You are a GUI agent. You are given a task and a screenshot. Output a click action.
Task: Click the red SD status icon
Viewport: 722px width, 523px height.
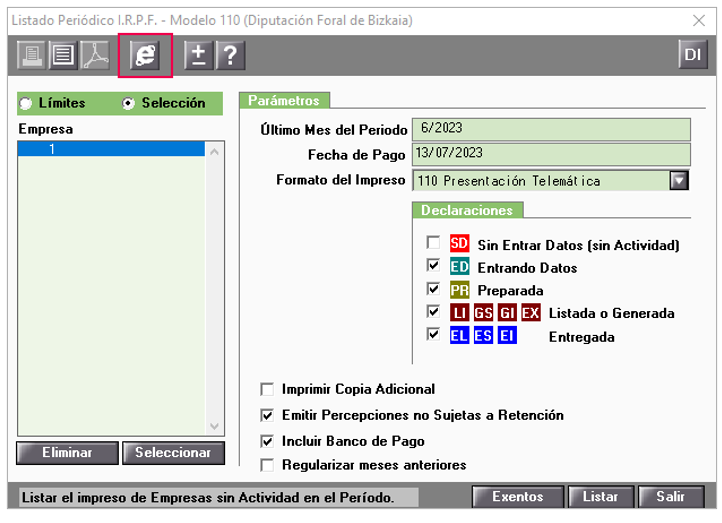point(459,243)
